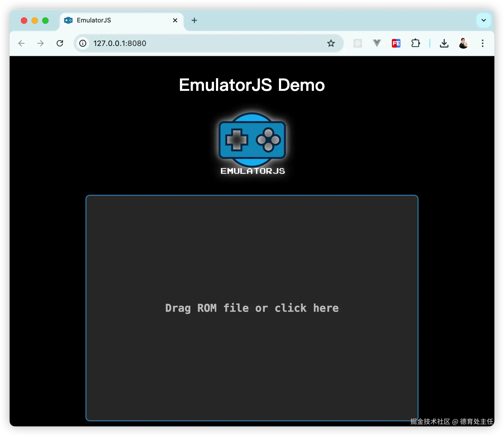Viewport: 504px width, 436px height.
Task: Select the EmulatorJS browser tab
Action: [x=121, y=20]
